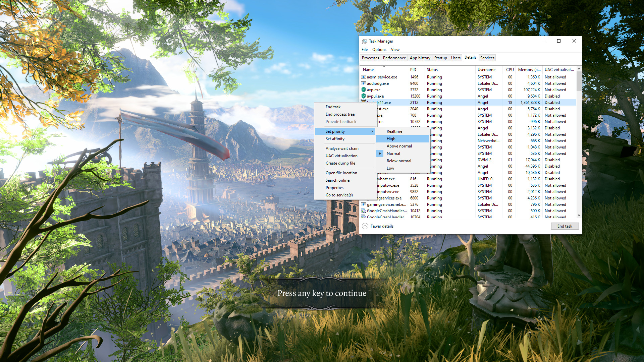
Task: Click the End task button at bottom
Action: (x=565, y=226)
